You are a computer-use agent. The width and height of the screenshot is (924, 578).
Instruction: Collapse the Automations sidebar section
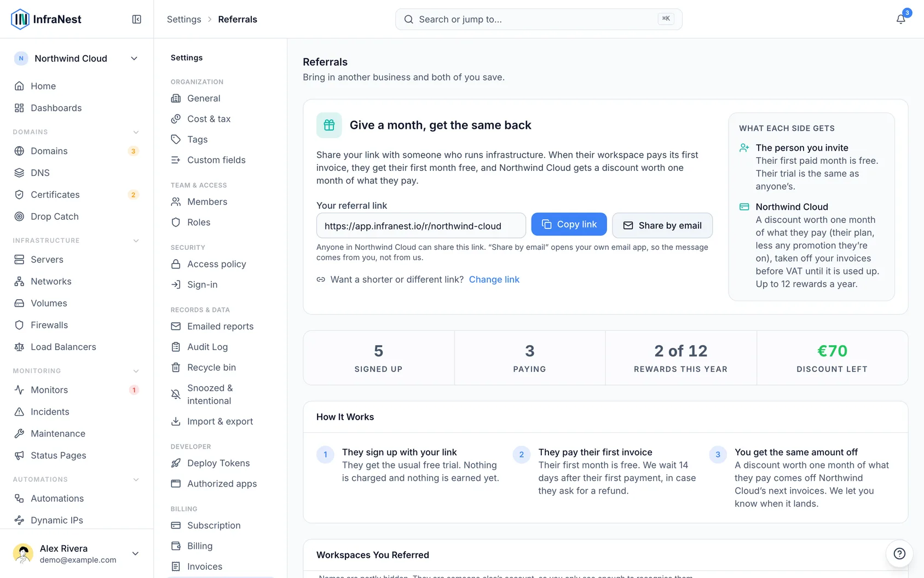136,479
